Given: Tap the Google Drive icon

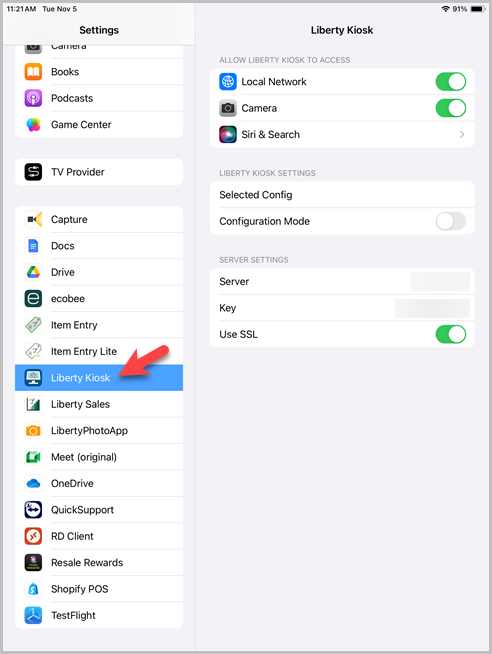Looking at the screenshot, I should [33, 272].
